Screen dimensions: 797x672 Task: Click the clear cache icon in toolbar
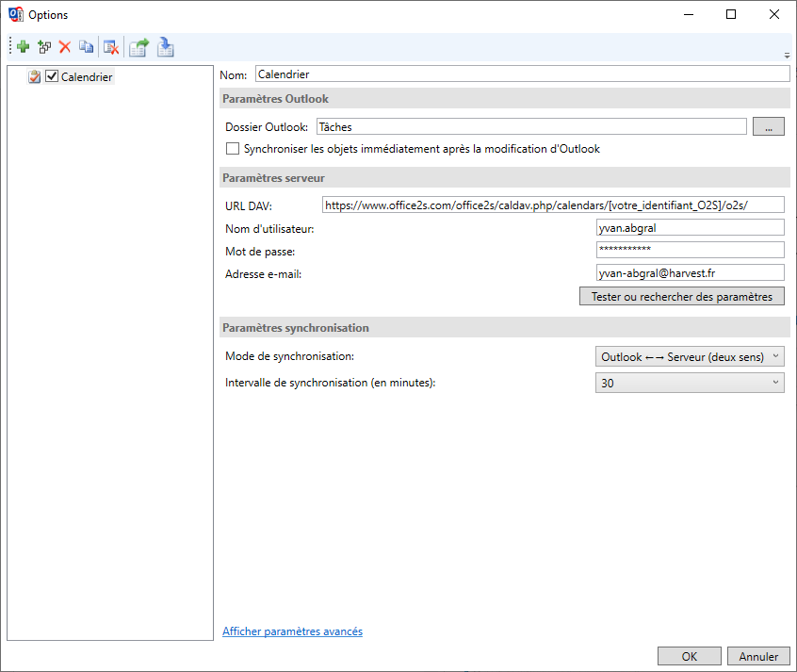pos(110,46)
